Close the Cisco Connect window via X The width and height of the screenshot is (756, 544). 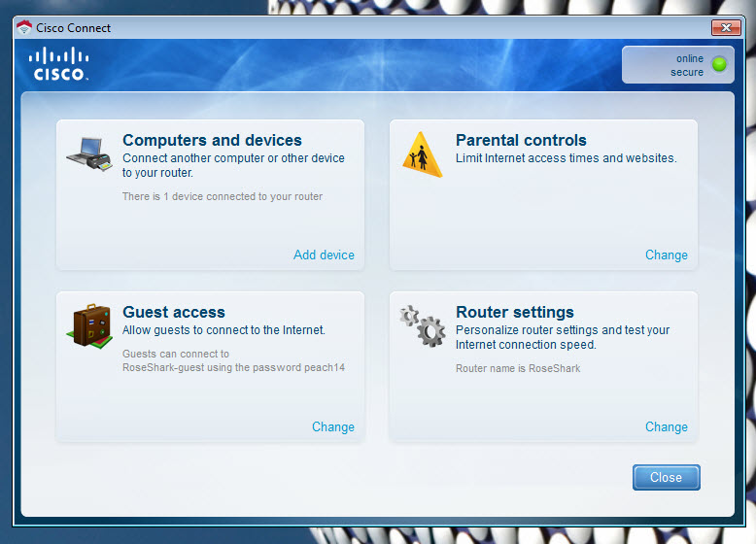(726, 27)
